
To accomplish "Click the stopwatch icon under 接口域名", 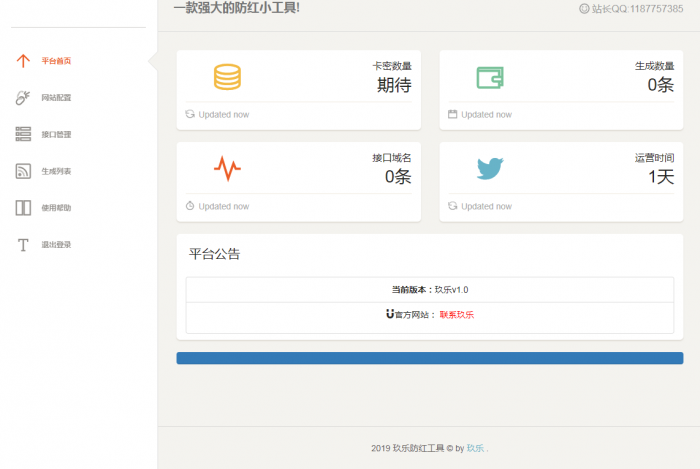I will pos(190,206).
